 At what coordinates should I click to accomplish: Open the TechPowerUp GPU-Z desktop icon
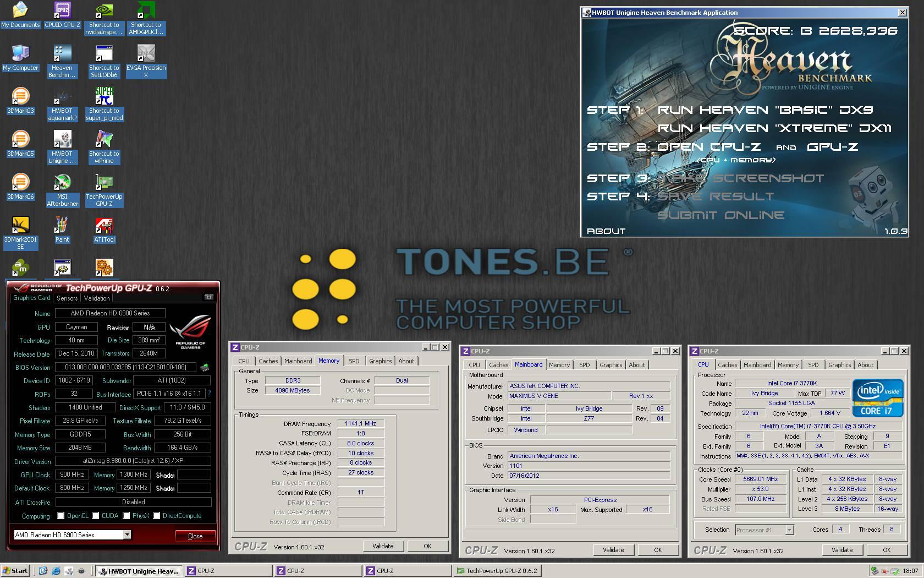pos(104,190)
